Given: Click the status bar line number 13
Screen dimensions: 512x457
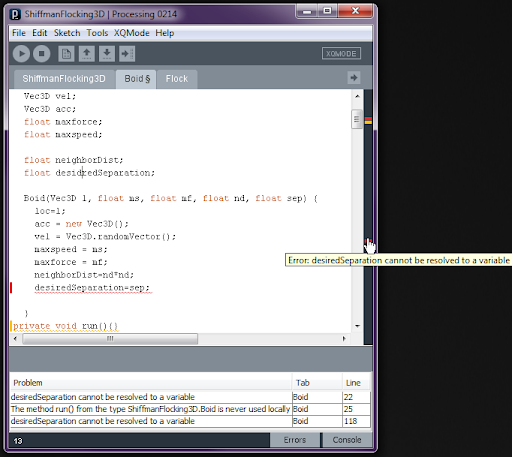Looking at the screenshot, I should (18, 441).
